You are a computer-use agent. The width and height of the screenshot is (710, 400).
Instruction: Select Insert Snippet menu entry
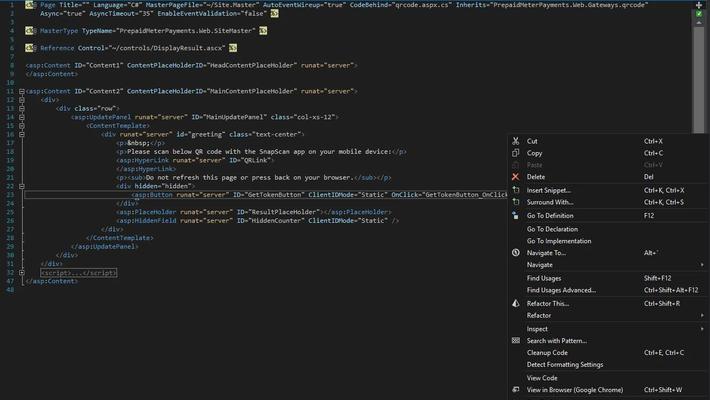click(x=609, y=190)
